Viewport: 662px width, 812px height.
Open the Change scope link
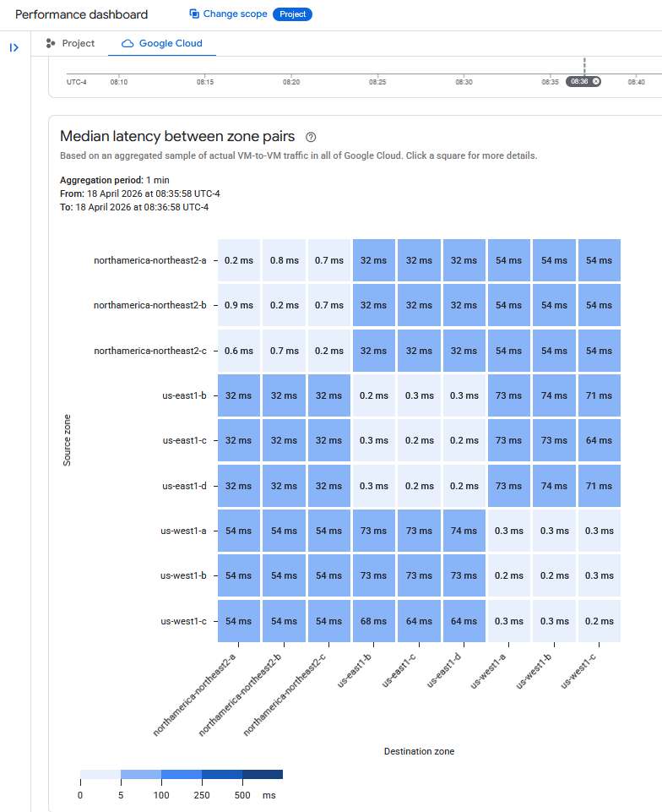click(235, 14)
